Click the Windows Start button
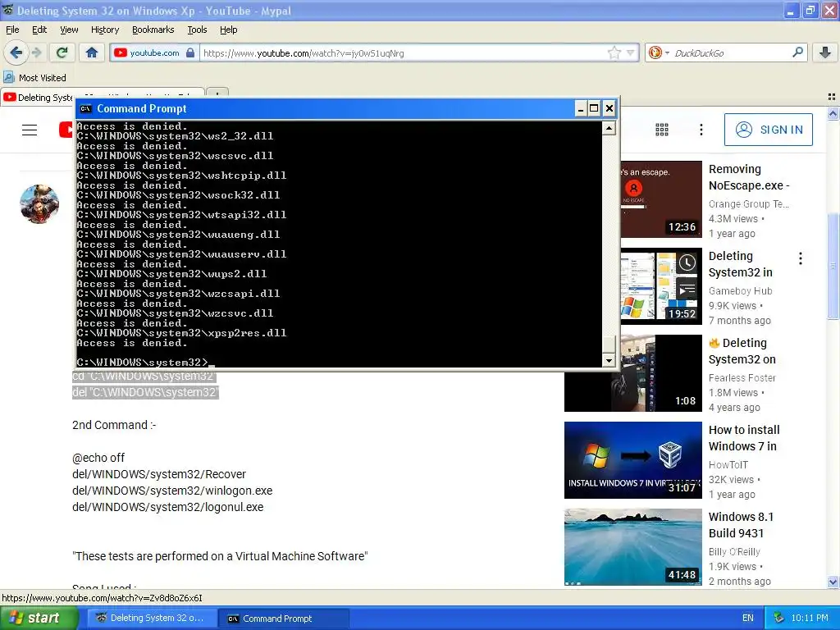840x630 pixels. (x=38, y=619)
